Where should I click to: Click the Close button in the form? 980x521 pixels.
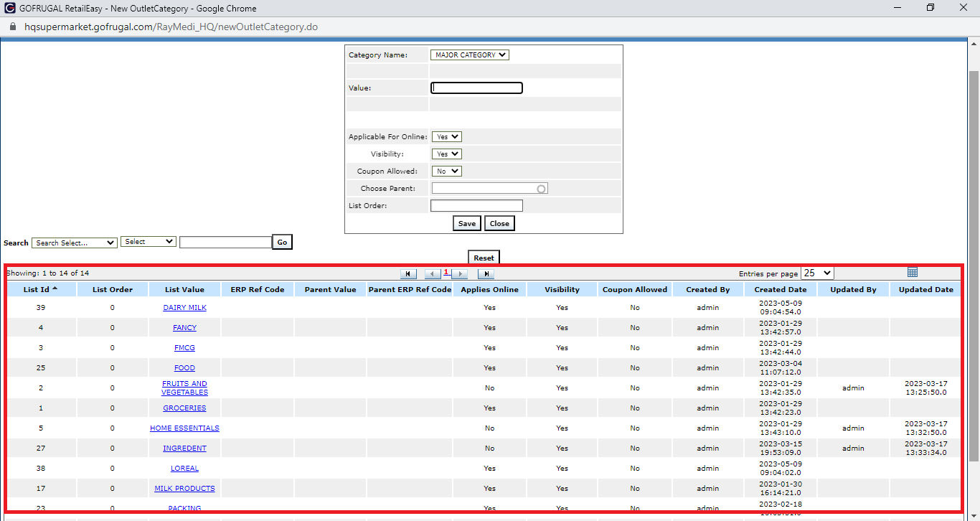tap(499, 223)
